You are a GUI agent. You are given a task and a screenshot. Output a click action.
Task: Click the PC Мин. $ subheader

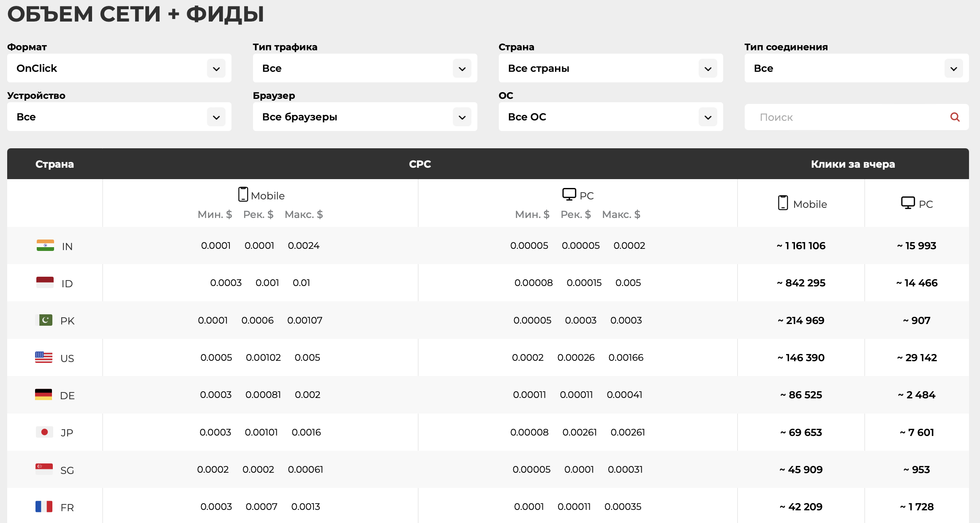coord(532,214)
